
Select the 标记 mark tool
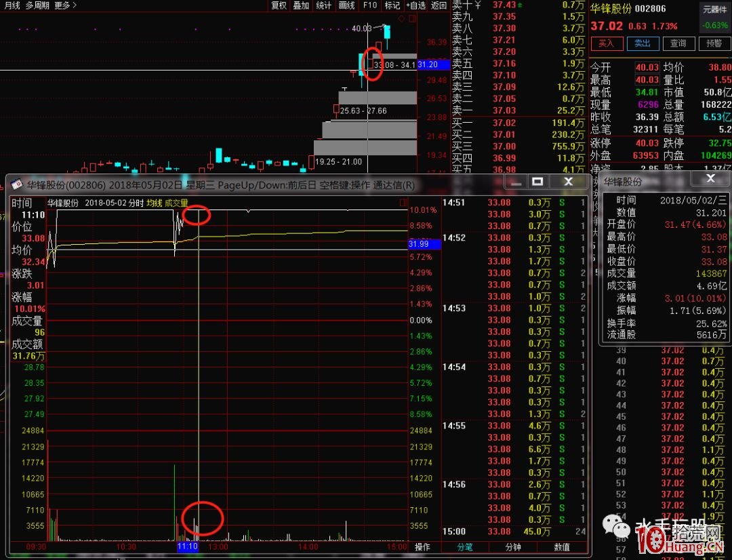(x=392, y=5)
